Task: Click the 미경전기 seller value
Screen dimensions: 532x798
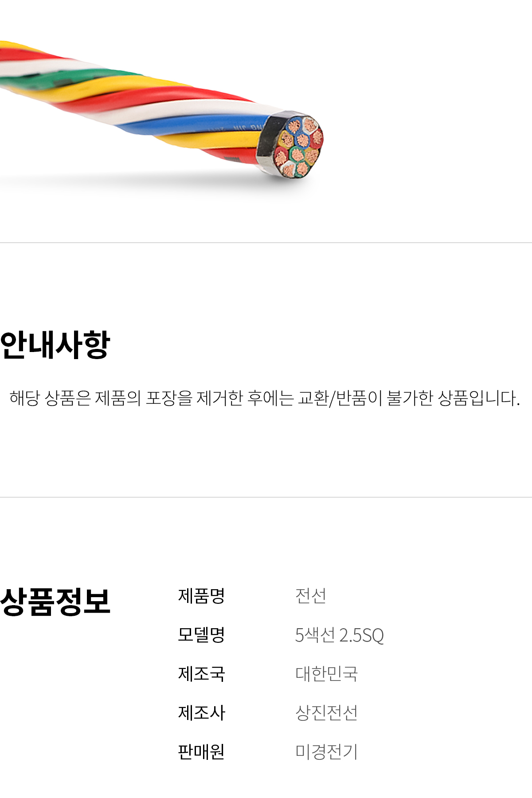Action: click(326, 752)
